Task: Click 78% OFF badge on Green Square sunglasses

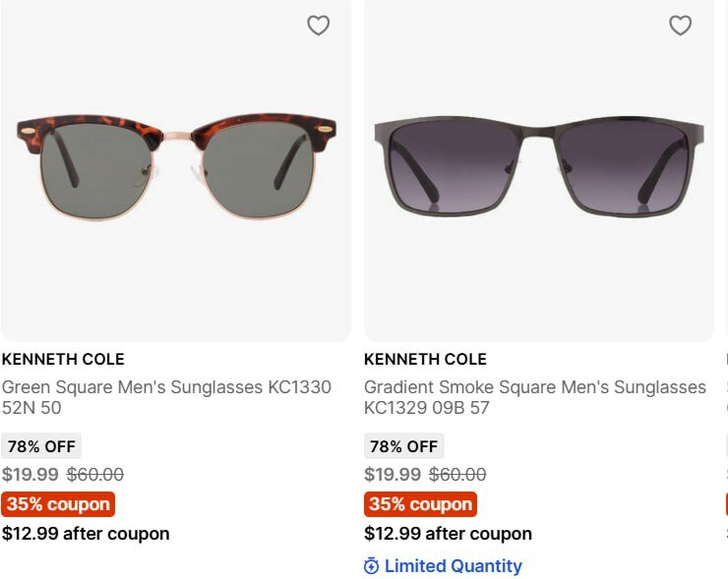Action: [41, 446]
